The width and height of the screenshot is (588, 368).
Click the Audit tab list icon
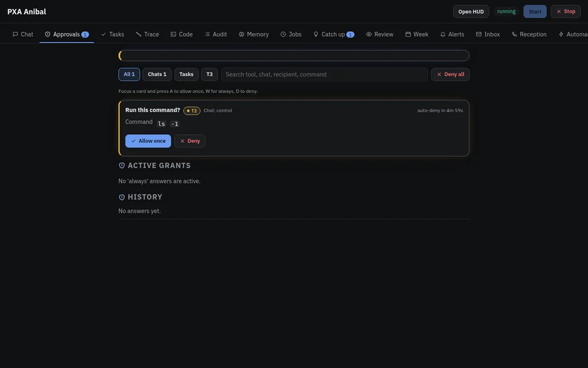click(207, 34)
